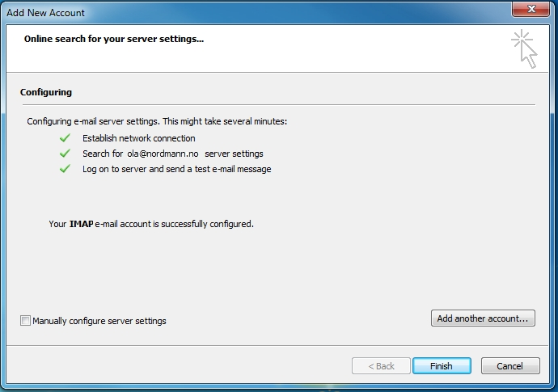Click Add another account button

pyautogui.click(x=483, y=318)
